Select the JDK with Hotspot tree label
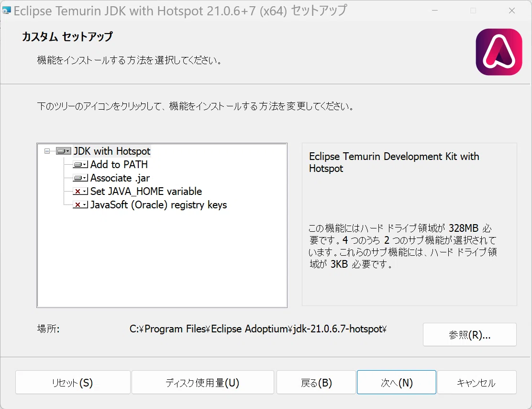 (112, 151)
